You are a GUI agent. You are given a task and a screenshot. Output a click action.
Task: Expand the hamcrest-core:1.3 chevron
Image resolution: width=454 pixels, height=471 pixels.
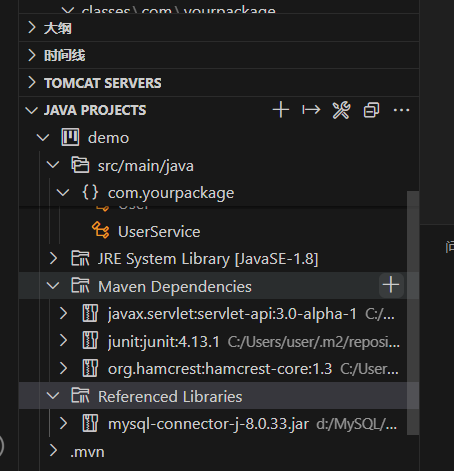[x=63, y=368]
